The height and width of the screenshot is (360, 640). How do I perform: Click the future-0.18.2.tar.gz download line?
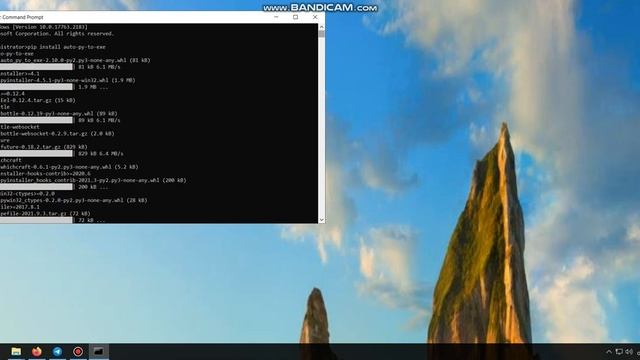pyautogui.click(x=44, y=147)
